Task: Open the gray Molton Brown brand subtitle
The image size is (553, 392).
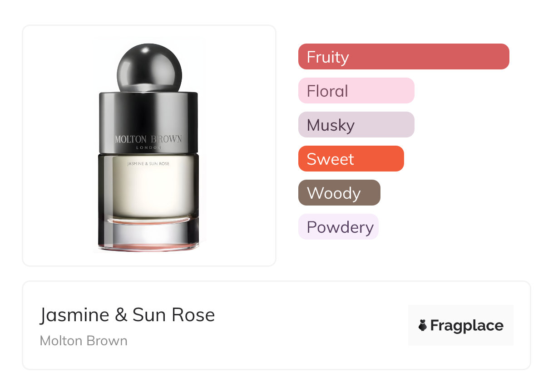Action: 84,341
